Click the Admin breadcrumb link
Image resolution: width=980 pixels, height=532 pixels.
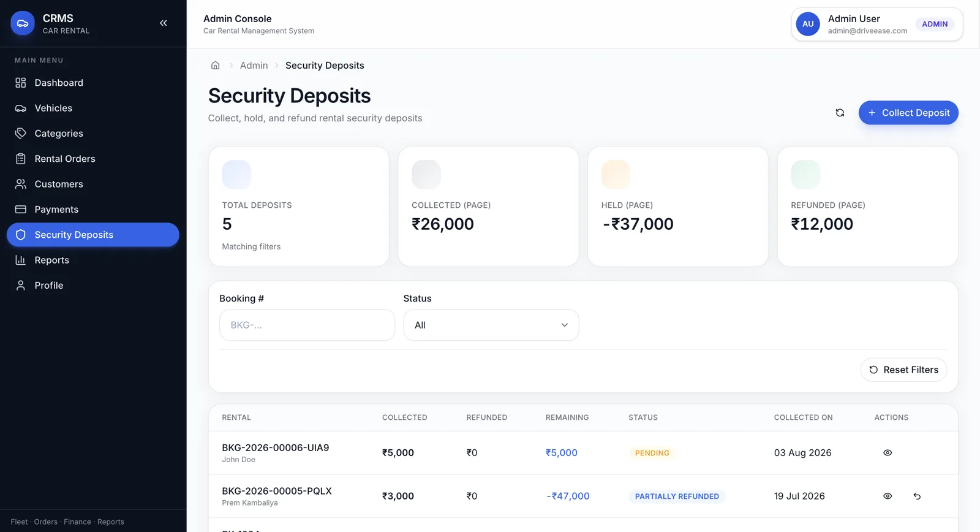click(254, 66)
